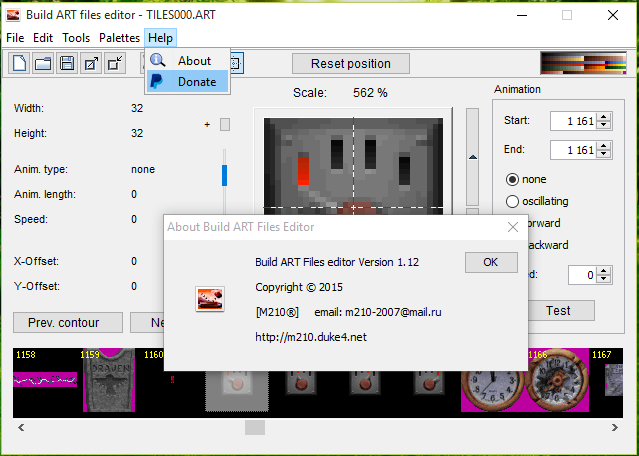Click the import tile toolbar icon

pyautogui.click(x=115, y=64)
